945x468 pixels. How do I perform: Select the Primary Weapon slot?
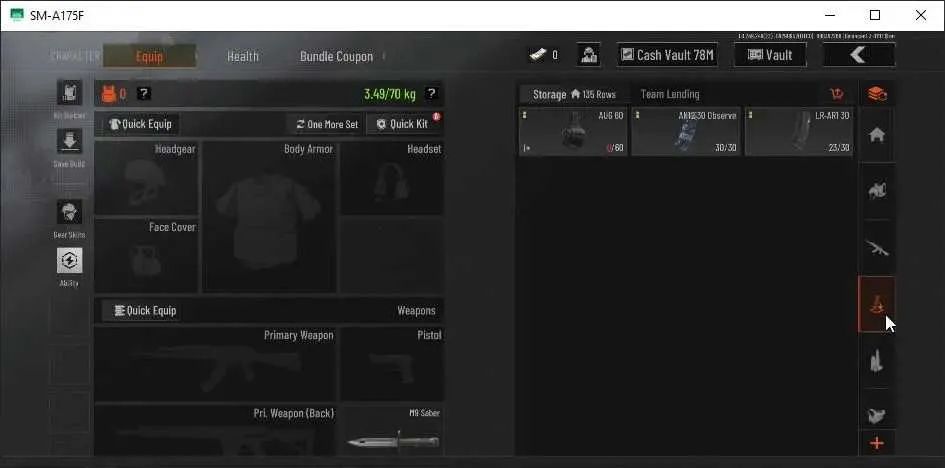pyautogui.click(x=215, y=364)
